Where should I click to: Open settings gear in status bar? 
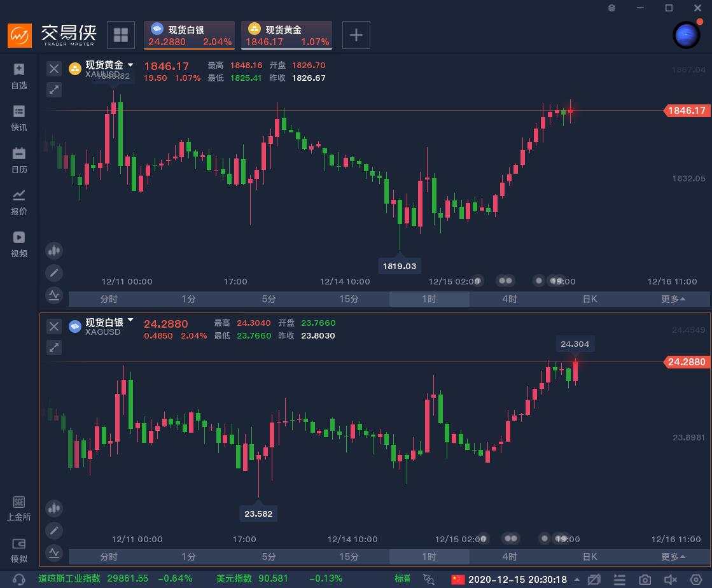[695, 579]
